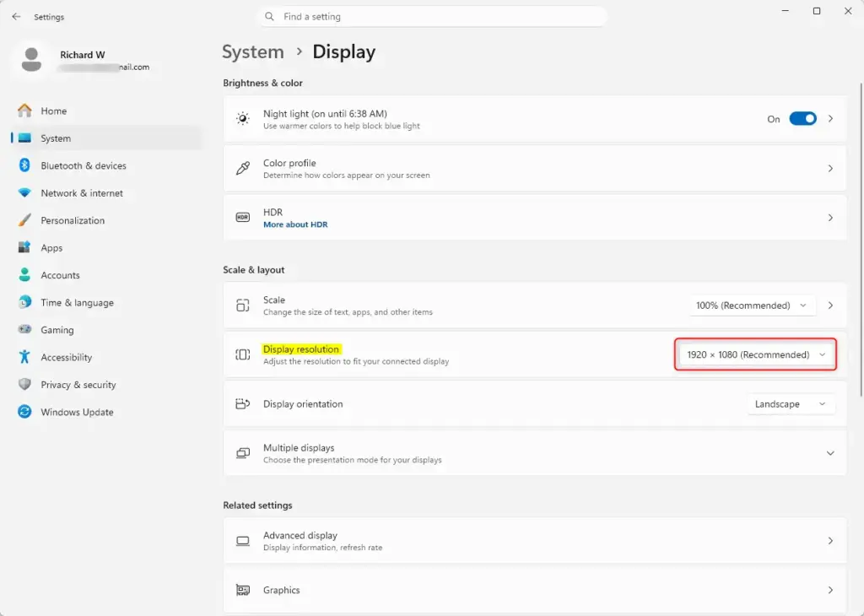864x616 pixels.
Task: Open Privacy & security label
Action: (78, 384)
